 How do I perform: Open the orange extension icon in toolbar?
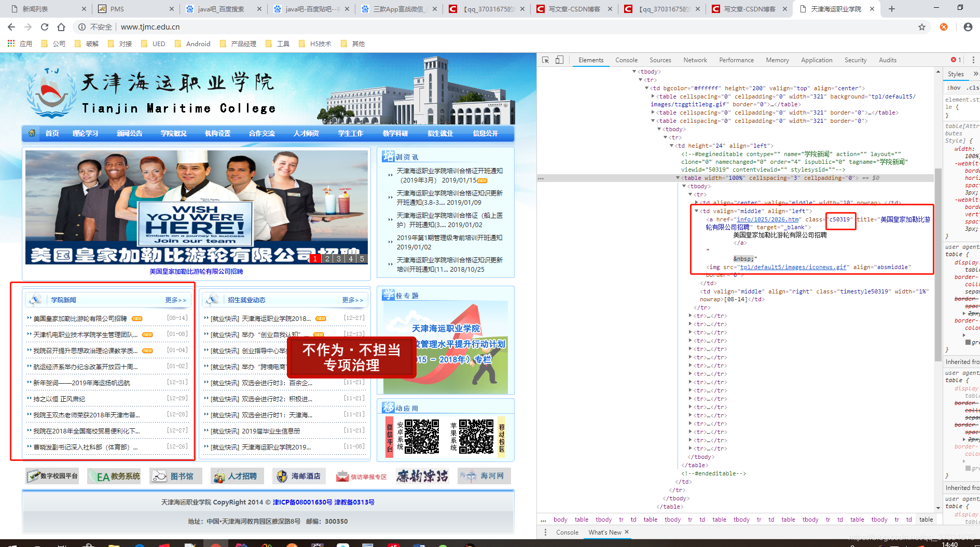[x=944, y=27]
